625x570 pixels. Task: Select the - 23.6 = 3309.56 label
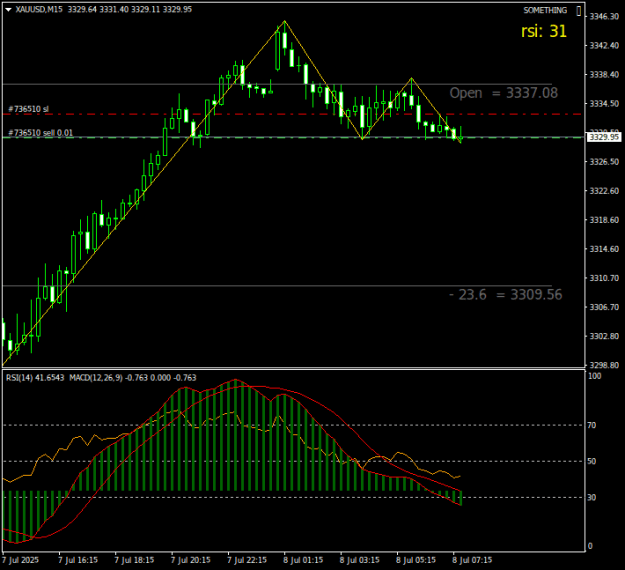point(505,295)
